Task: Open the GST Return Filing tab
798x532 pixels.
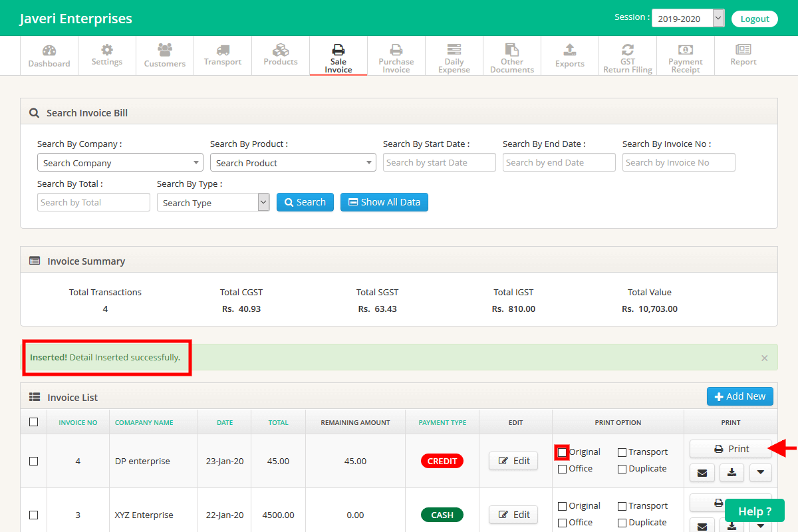Action: tap(628, 57)
